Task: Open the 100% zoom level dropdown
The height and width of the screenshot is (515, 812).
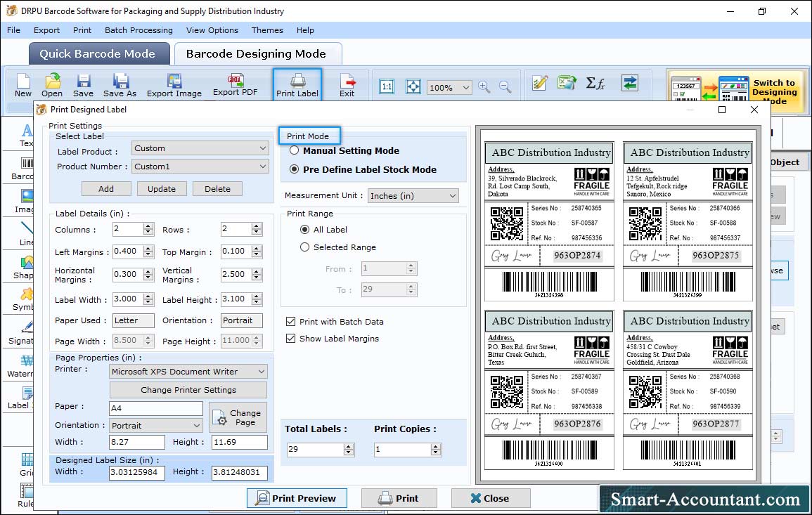Action: tap(449, 87)
